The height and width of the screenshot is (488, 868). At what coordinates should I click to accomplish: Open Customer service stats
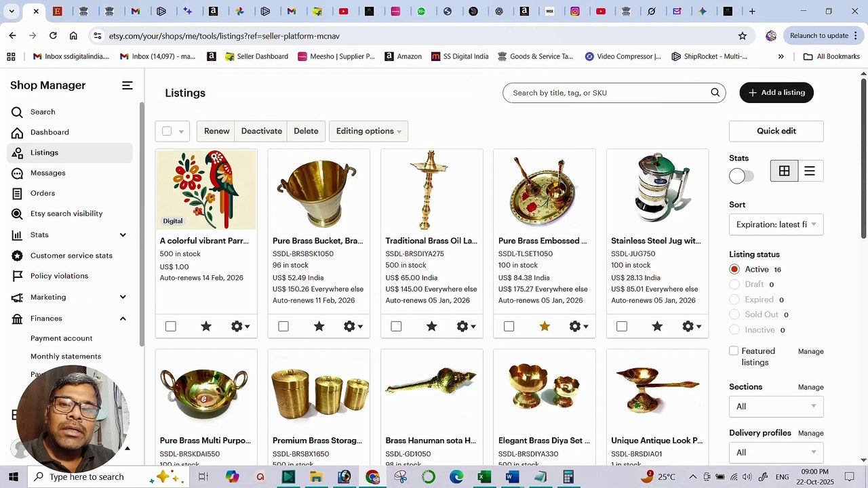pyautogui.click(x=71, y=256)
